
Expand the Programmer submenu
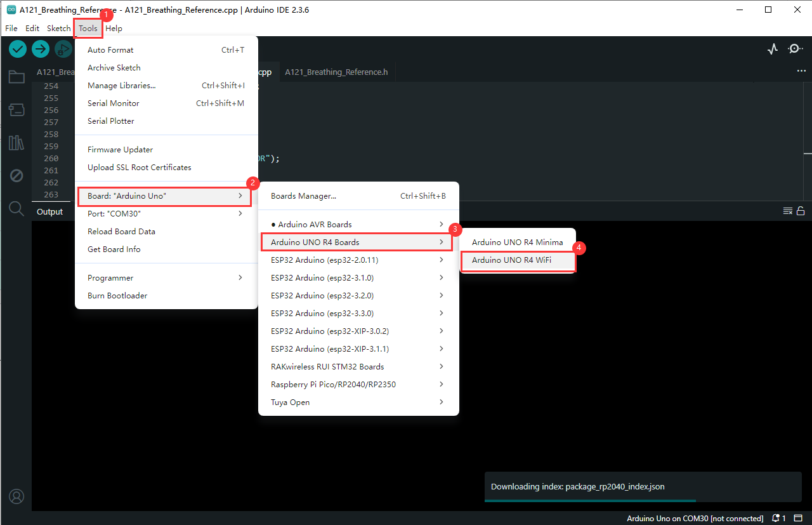coord(165,278)
